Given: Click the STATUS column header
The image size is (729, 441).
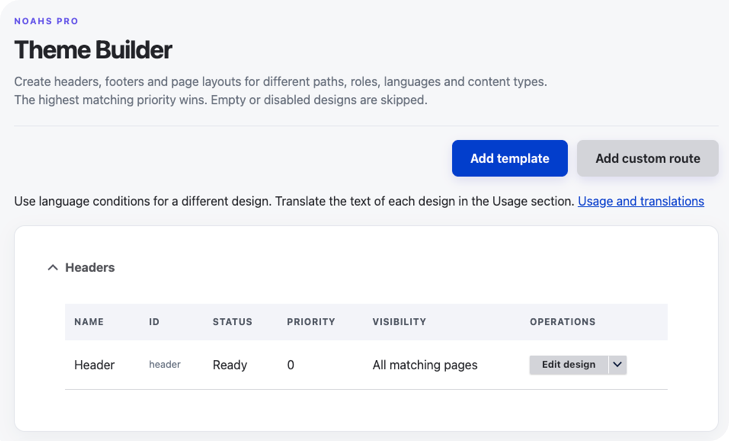Looking at the screenshot, I should [x=232, y=322].
